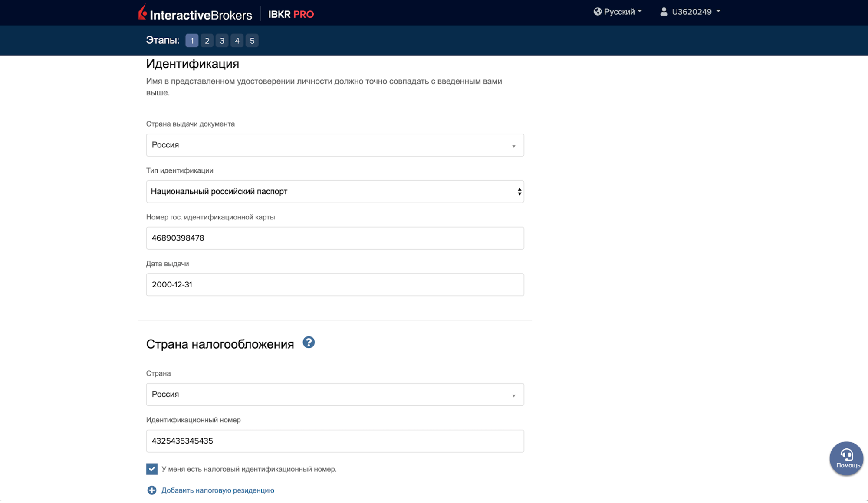Click the InteractiveBrokers logo
The height and width of the screenshot is (503, 868).
tap(195, 13)
